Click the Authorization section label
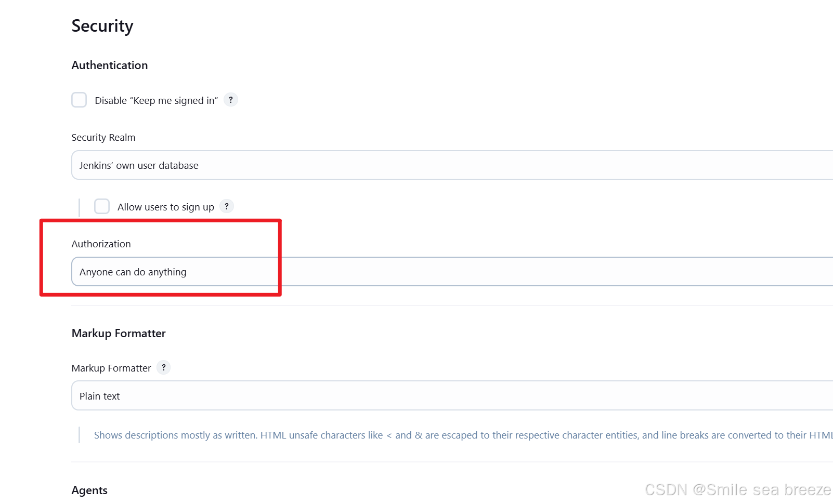The width and height of the screenshot is (833, 504). coord(101,243)
